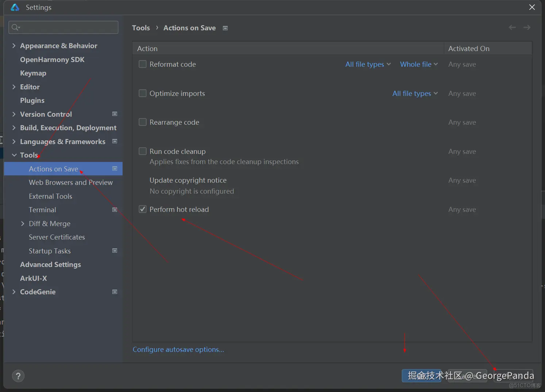Click the forward navigation arrow
Image resolution: width=545 pixels, height=392 pixels.
click(x=527, y=27)
